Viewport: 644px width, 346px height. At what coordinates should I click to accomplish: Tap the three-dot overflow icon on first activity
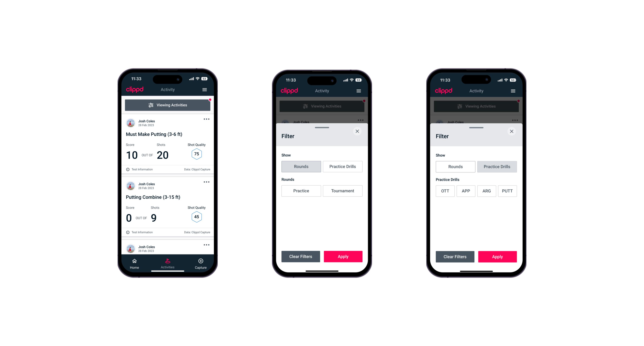(x=206, y=119)
